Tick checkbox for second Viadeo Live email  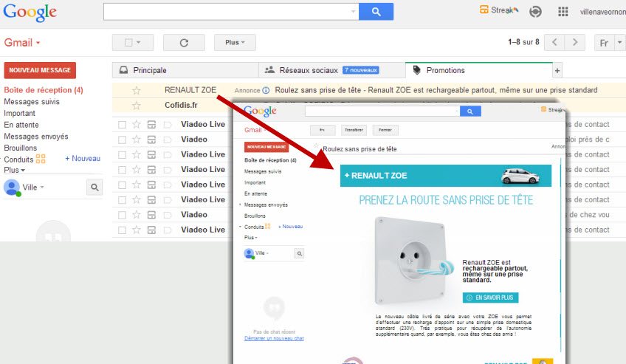point(122,155)
